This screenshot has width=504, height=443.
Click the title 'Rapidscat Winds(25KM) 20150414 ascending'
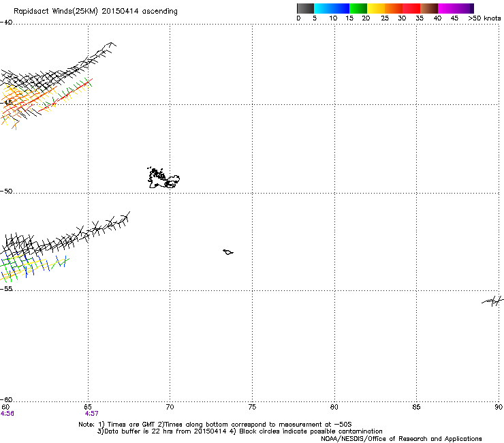[95, 12]
